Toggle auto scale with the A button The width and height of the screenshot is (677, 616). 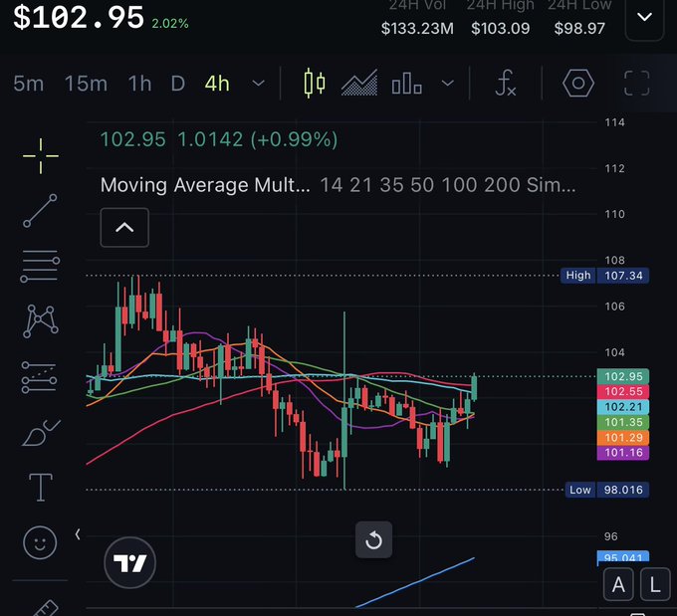(x=618, y=584)
